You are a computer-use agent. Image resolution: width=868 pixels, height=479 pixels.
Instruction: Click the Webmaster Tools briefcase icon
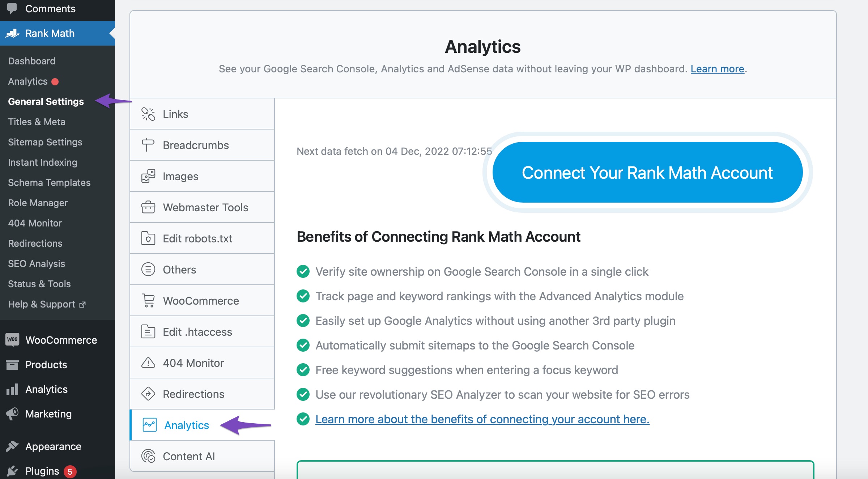[148, 207]
